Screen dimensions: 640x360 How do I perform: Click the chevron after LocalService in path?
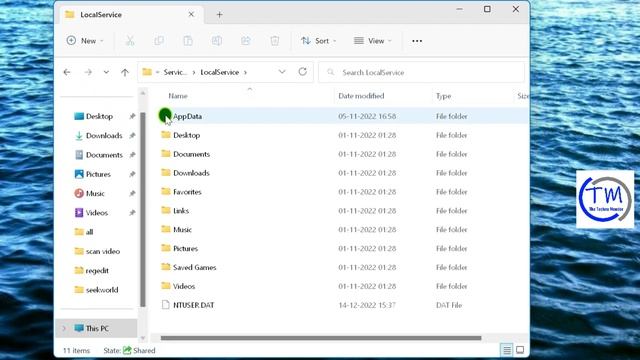[x=245, y=72]
